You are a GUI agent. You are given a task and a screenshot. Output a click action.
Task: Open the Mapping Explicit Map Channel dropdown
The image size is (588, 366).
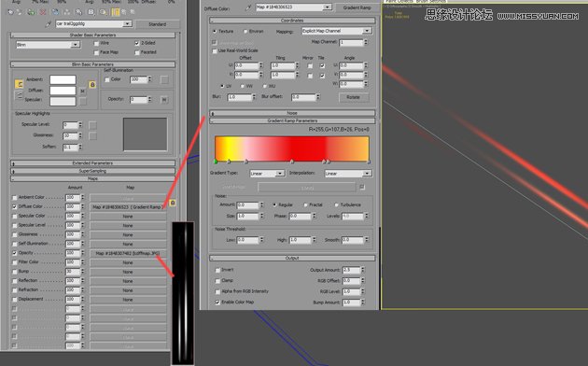[337, 31]
